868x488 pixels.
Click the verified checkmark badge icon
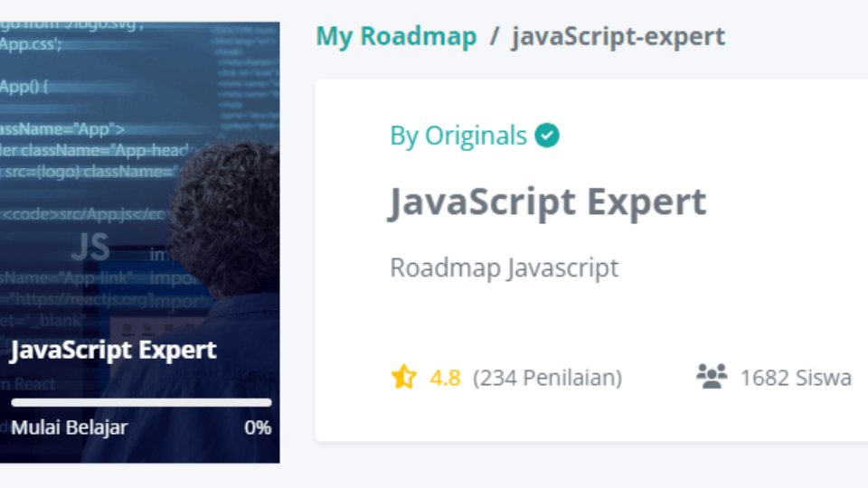547,136
